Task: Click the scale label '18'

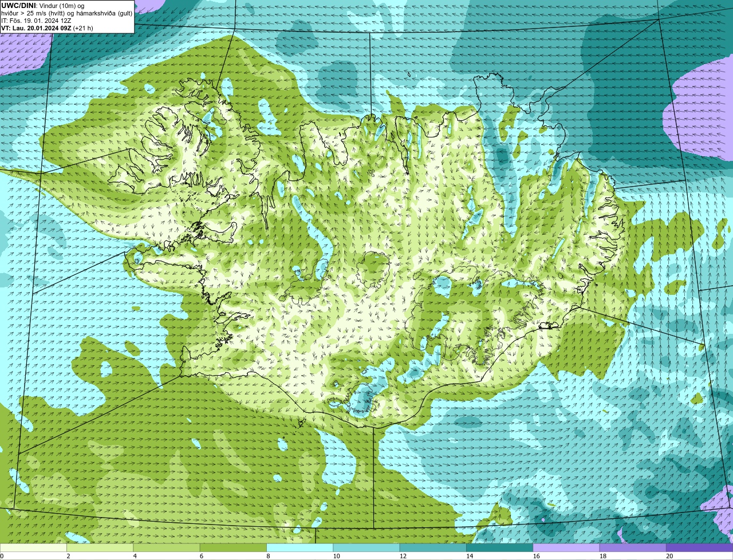Action: [x=603, y=556]
